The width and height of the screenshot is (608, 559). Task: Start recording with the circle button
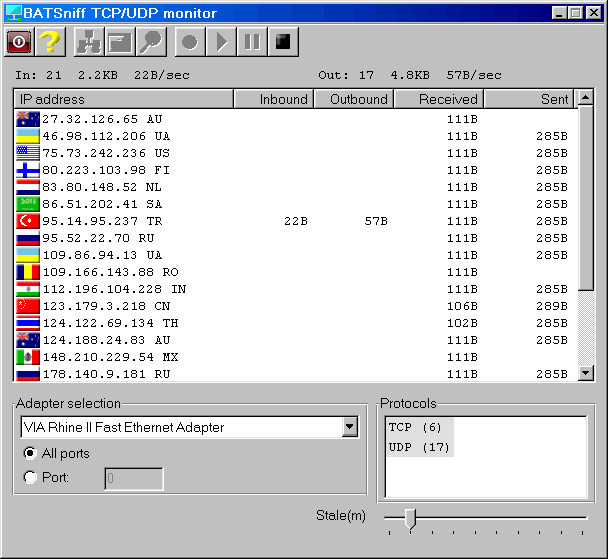(190, 41)
